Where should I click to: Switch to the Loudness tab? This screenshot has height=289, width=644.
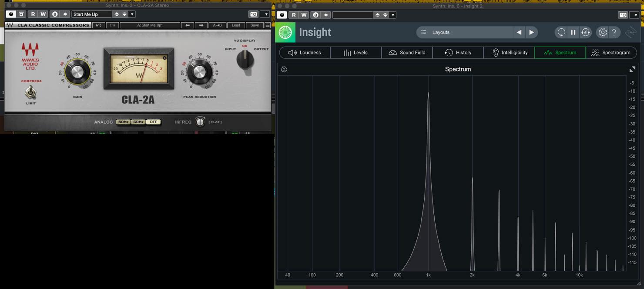tap(305, 53)
